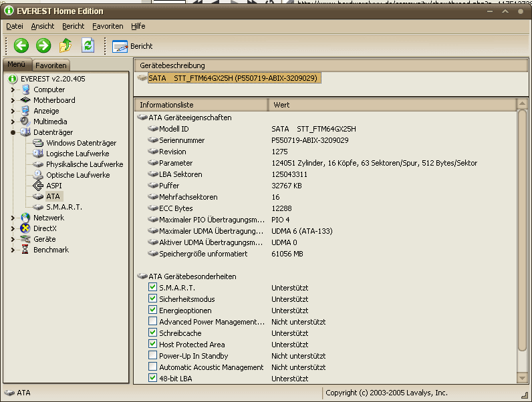This screenshot has width=532, height=402.
Task: Select the SATA STT_FTM64GX25H device row
Action: pos(234,78)
